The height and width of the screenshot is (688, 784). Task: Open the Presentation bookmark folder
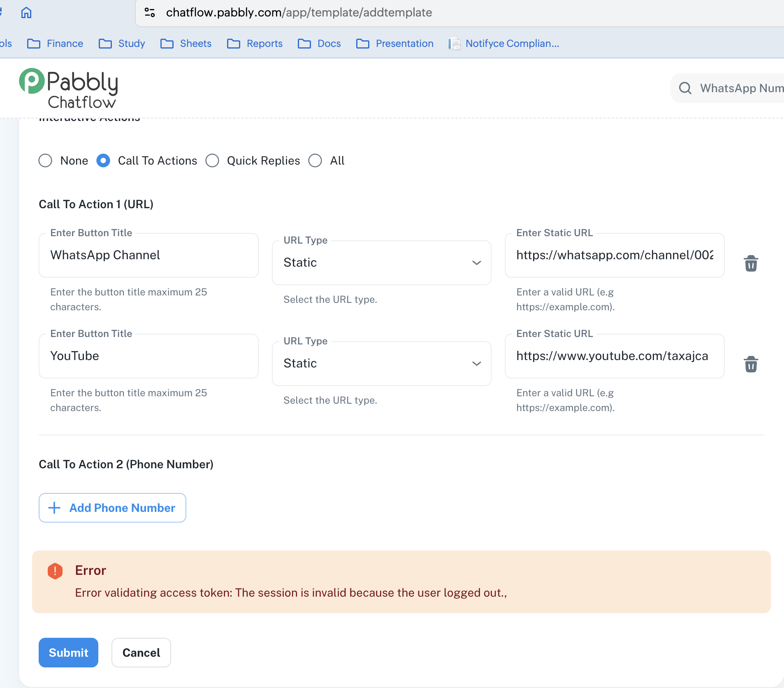coord(395,44)
